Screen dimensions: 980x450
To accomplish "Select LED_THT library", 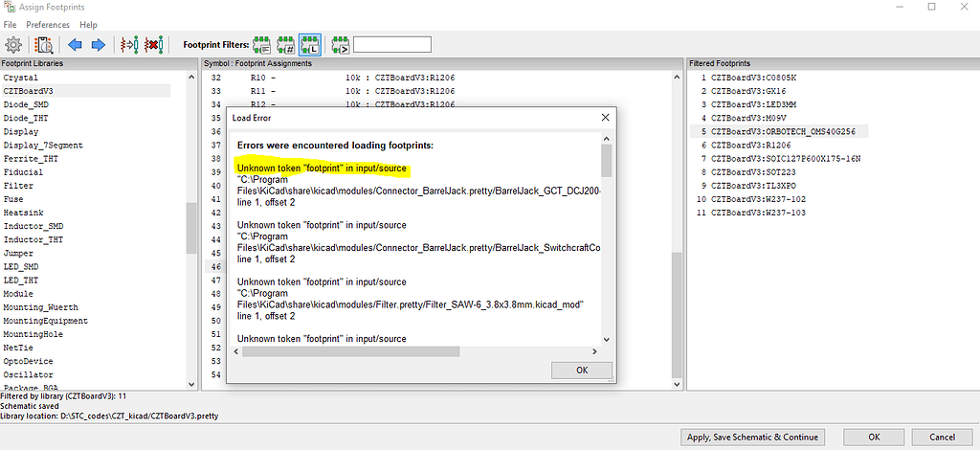I will point(21,280).
